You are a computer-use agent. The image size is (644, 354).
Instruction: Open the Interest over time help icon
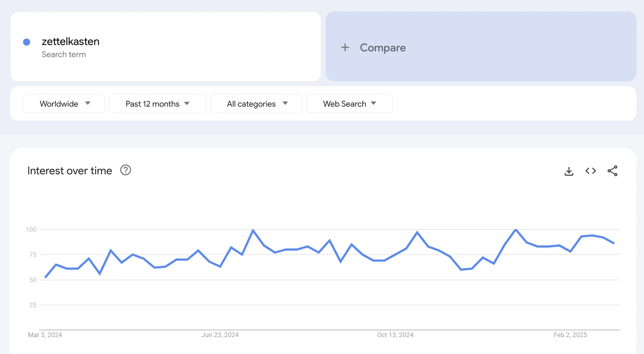point(125,170)
